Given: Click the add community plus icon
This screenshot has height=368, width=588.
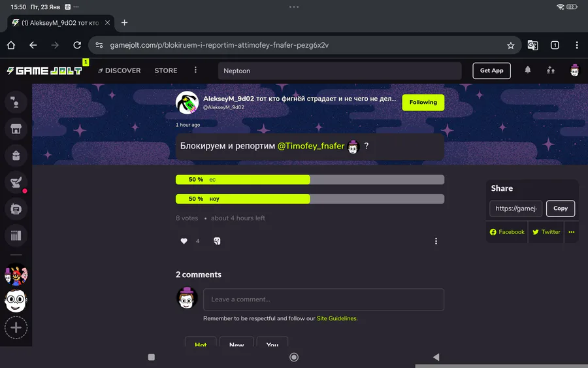Looking at the screenshot, I should point(16,328).
